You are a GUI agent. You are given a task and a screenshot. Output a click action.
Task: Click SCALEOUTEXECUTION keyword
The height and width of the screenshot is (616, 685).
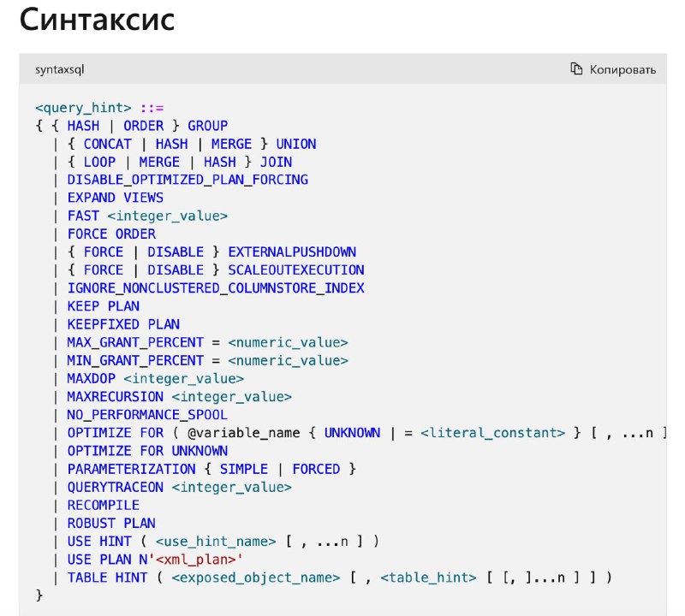click(296, 270)
